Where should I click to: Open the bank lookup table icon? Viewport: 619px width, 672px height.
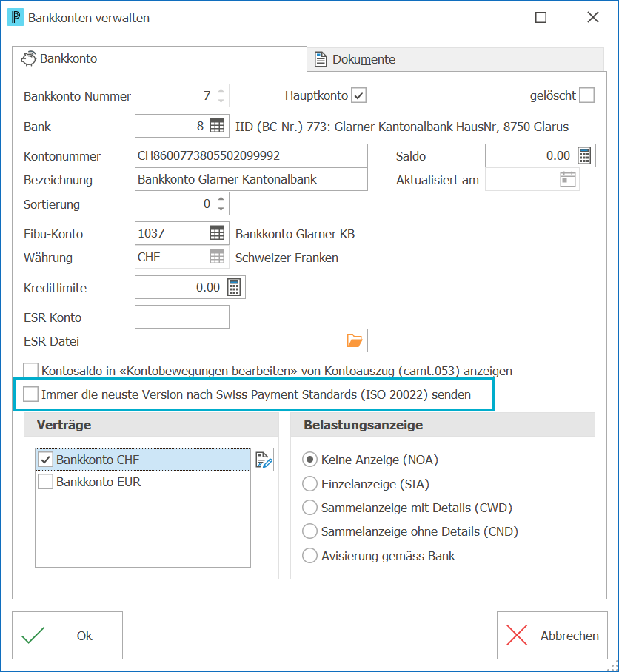coord(217,126)
